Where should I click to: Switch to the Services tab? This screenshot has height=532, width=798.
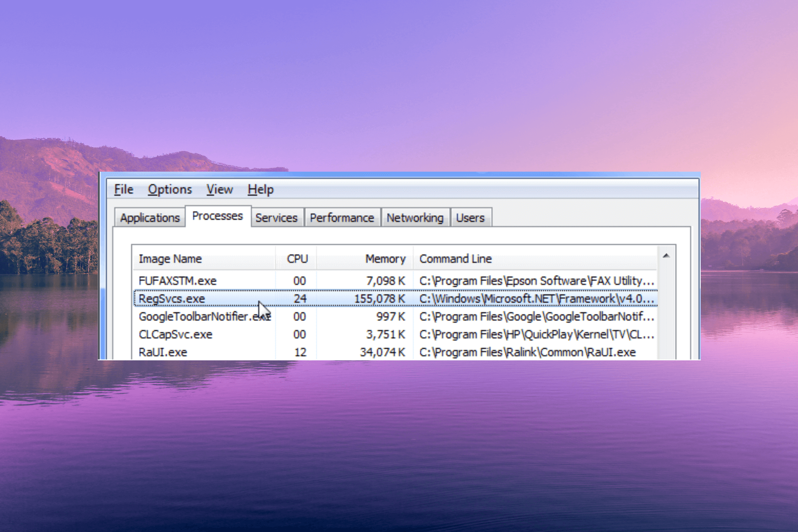point(276,218)
